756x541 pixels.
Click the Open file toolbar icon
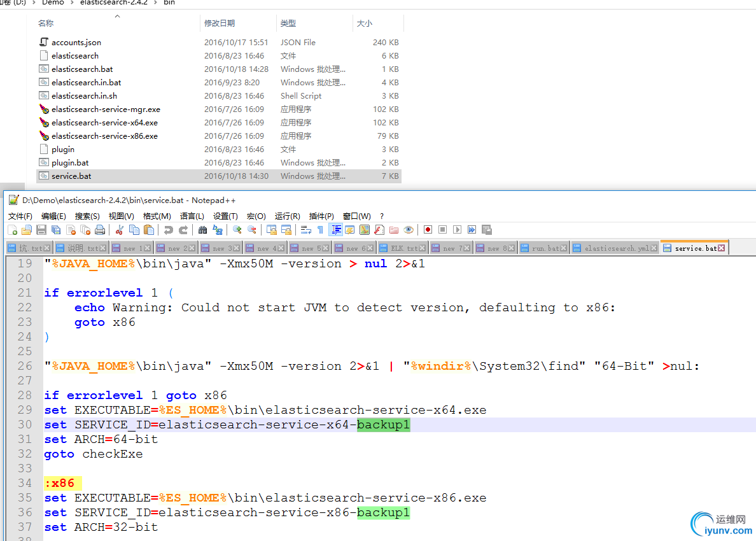(27, 230)
